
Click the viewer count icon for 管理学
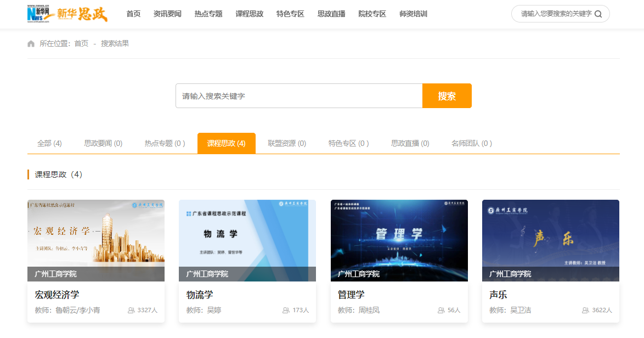pyautogui.click(x=441, y=311)
